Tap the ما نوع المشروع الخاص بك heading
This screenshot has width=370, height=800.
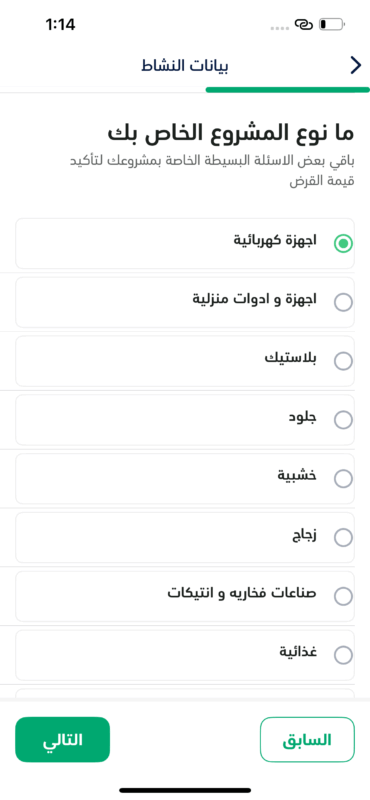click(231, 134)
